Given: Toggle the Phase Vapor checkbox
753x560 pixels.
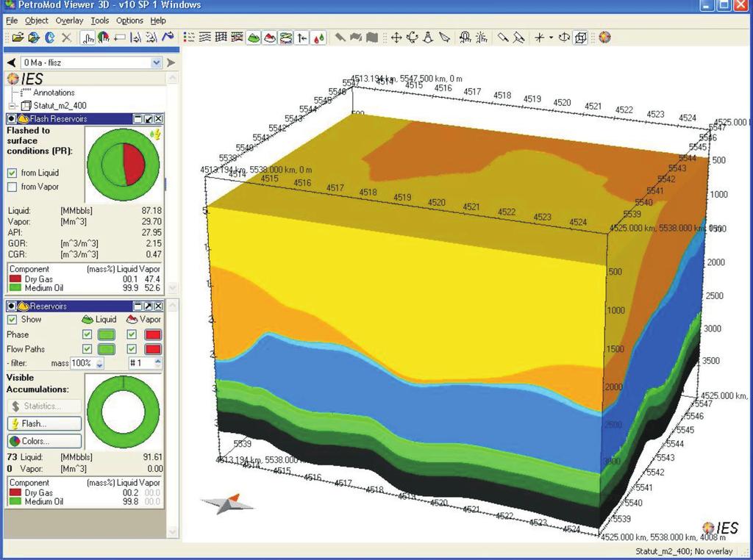Looking at the screenshot, I should point(132,334).
